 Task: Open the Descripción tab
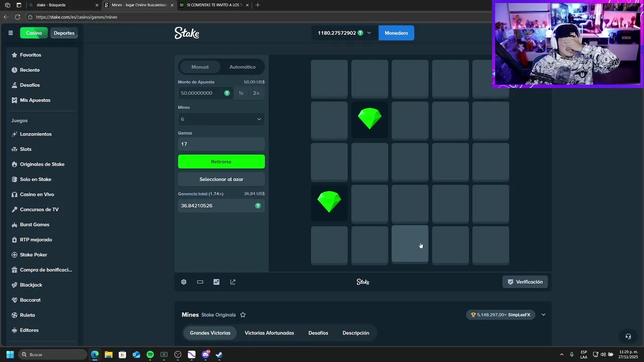coord(356,333)
